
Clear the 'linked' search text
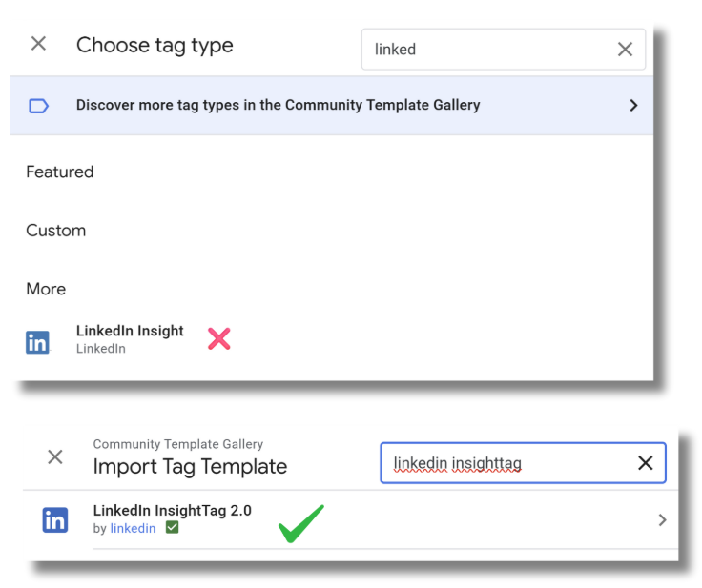(x=625, y=50)
